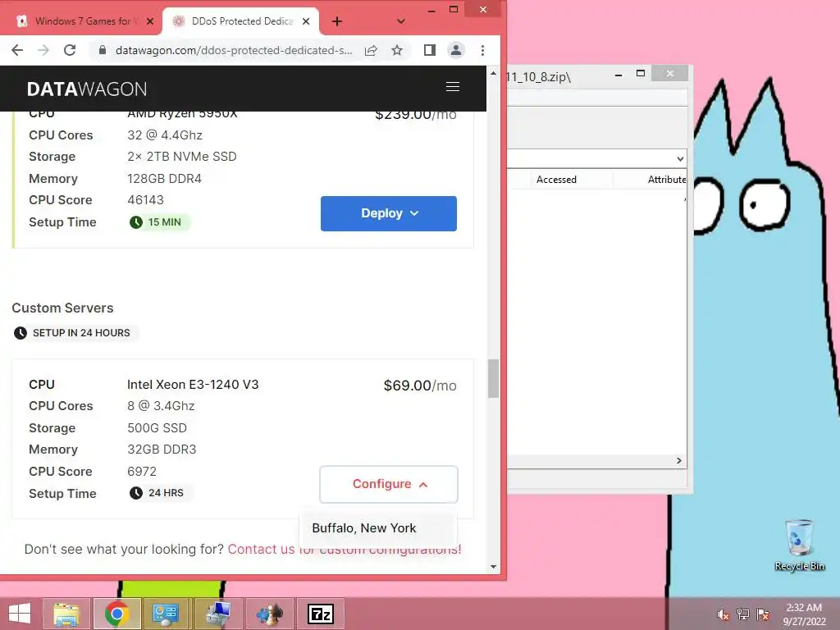Click the DATAWAGON logo
This screenshot has height=630, width=840.
tap(87, 89)
